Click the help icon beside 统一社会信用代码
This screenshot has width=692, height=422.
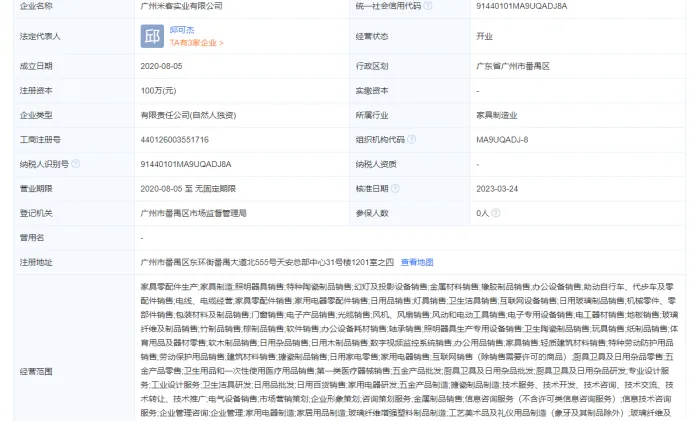(428, 6)
